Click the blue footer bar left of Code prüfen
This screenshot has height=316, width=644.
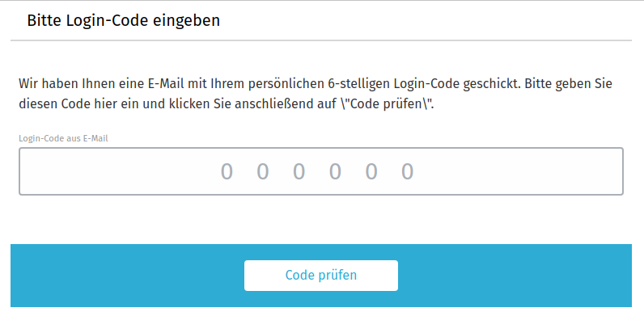(x=127, y=276)
